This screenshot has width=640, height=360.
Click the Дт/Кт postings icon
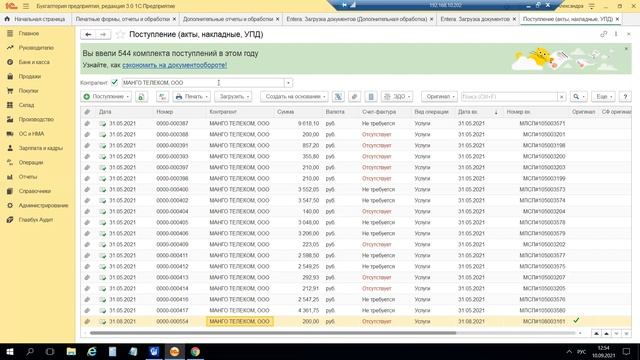(x=162, y=97)
